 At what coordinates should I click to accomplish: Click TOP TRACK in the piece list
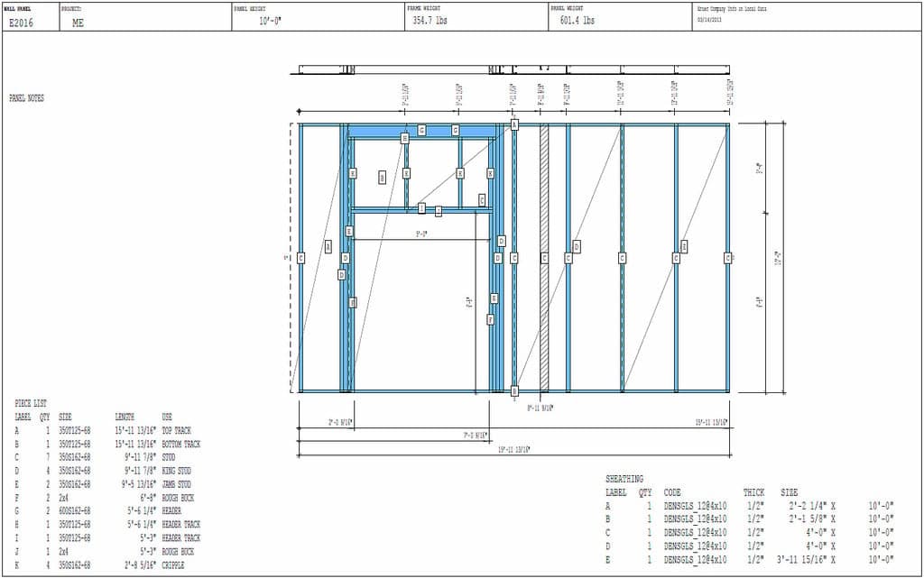point(176,431)
